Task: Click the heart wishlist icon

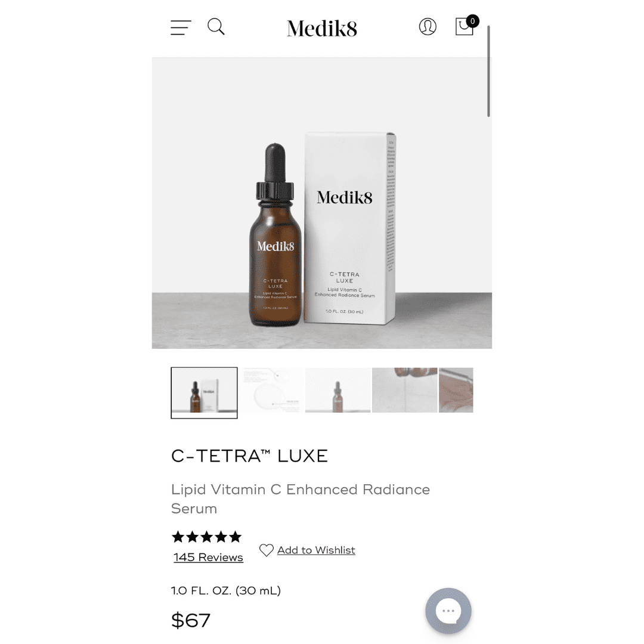Action: [267, 550]
